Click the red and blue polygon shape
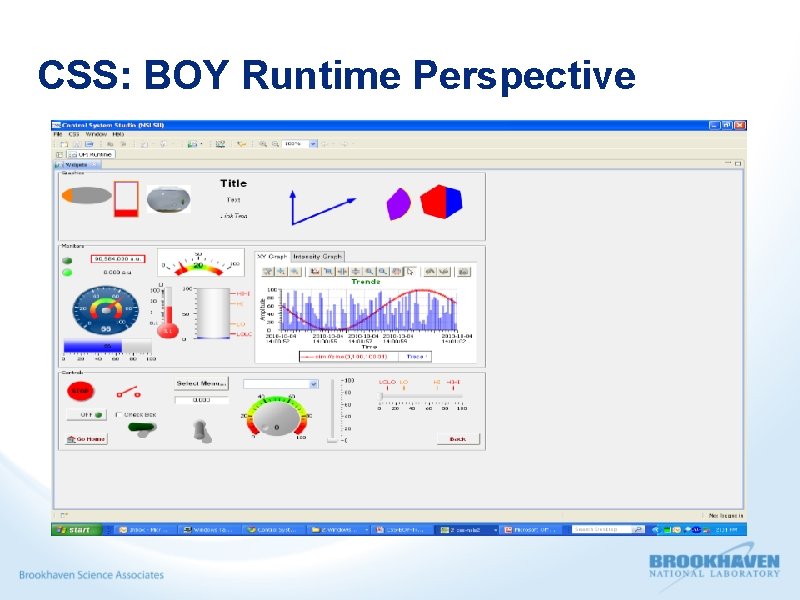This screenshot has width=800, height=600. point(441,202)
